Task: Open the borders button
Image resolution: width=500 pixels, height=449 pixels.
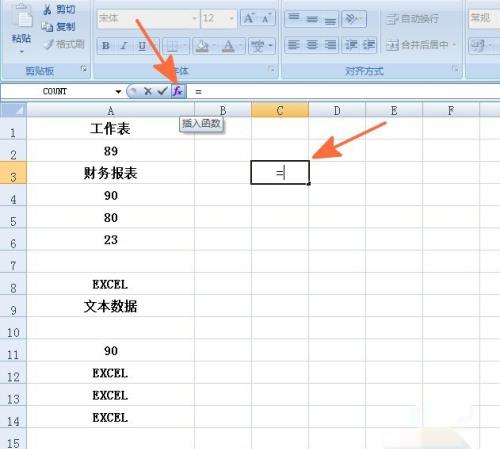Action: (172, 46)
